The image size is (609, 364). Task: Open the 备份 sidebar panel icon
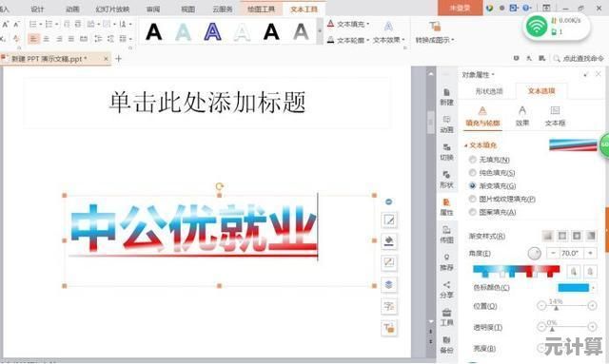tap(446, 345)
